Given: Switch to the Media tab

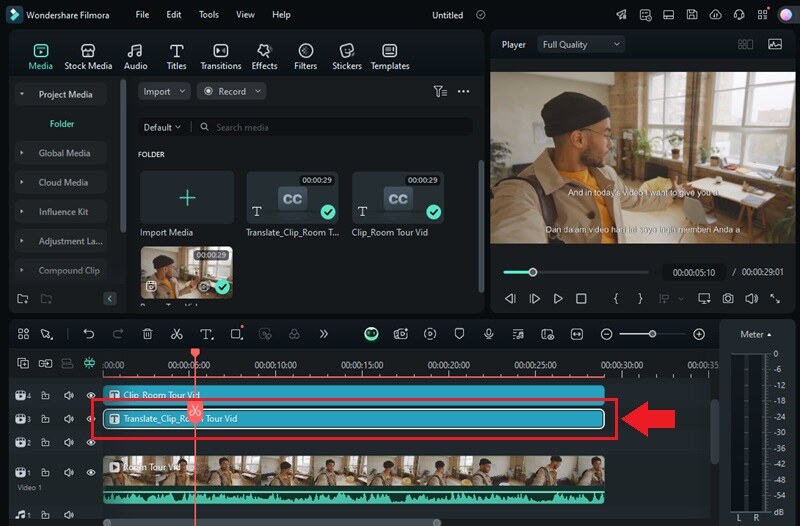Looking at the screenshot, I should 40,57.
